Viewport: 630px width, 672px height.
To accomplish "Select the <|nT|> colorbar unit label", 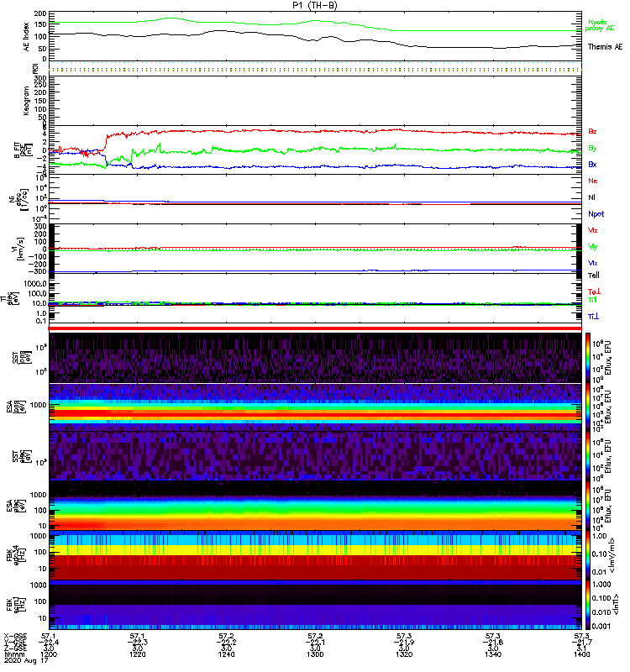I will click(x=616, y=604).
